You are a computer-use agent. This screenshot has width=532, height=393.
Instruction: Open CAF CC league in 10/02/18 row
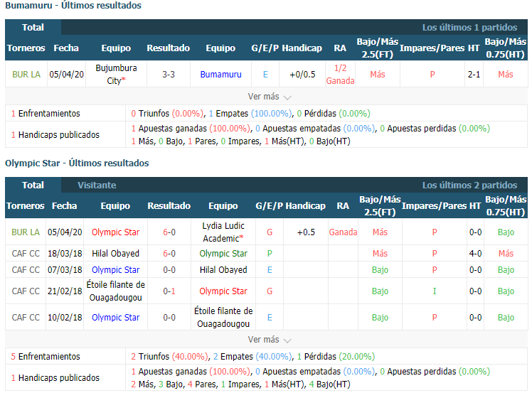pos(26,318)
